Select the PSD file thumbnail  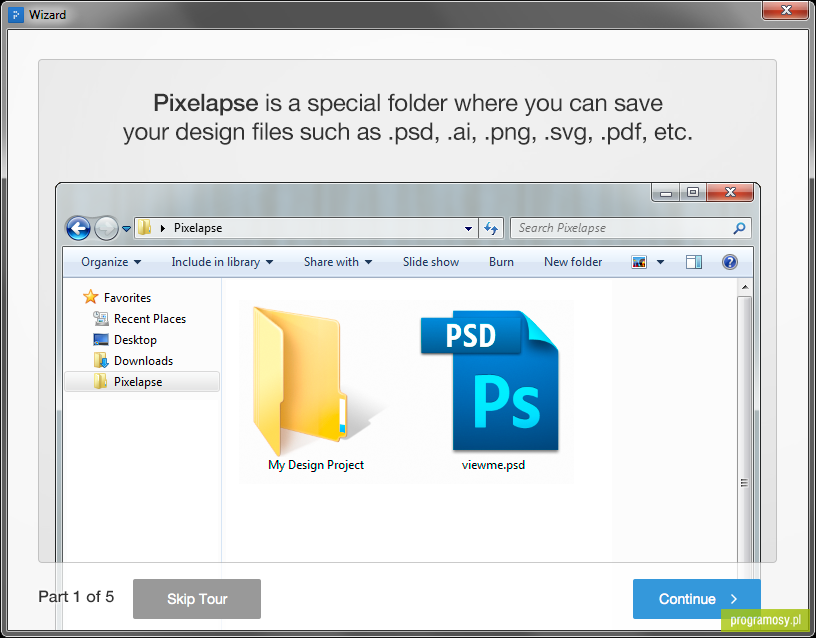490,380
